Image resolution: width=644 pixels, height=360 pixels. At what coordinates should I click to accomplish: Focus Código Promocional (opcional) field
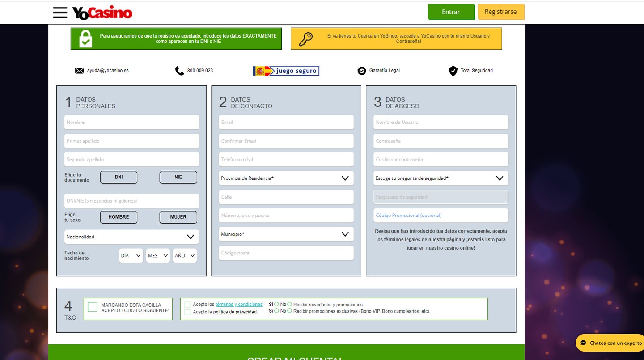[441, 216]
